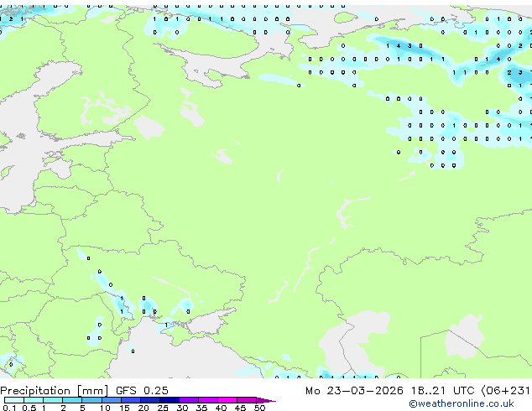Click the "25" legend scale label

click(163, 408)
